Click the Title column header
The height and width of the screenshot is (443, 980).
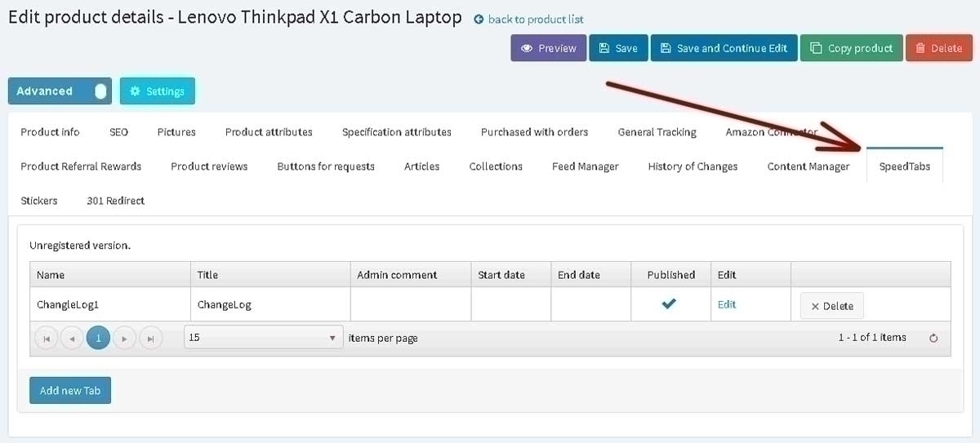pyautogui.click(x=270, y=275)
